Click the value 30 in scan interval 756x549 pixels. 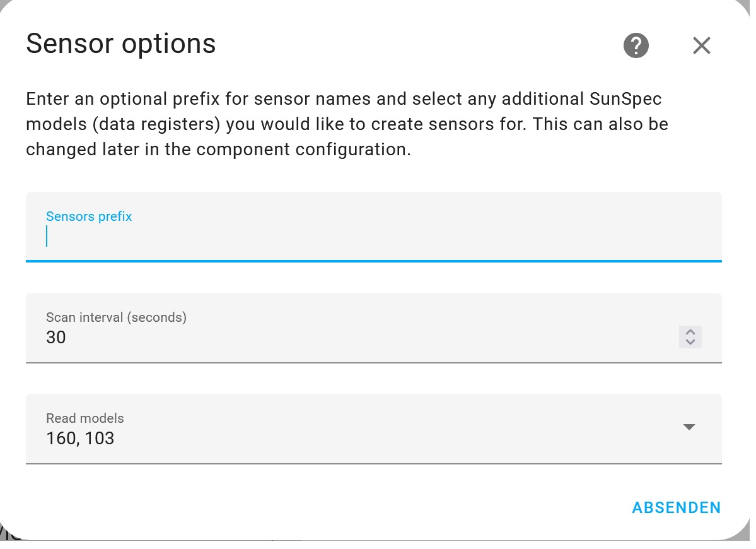point(56,337)
